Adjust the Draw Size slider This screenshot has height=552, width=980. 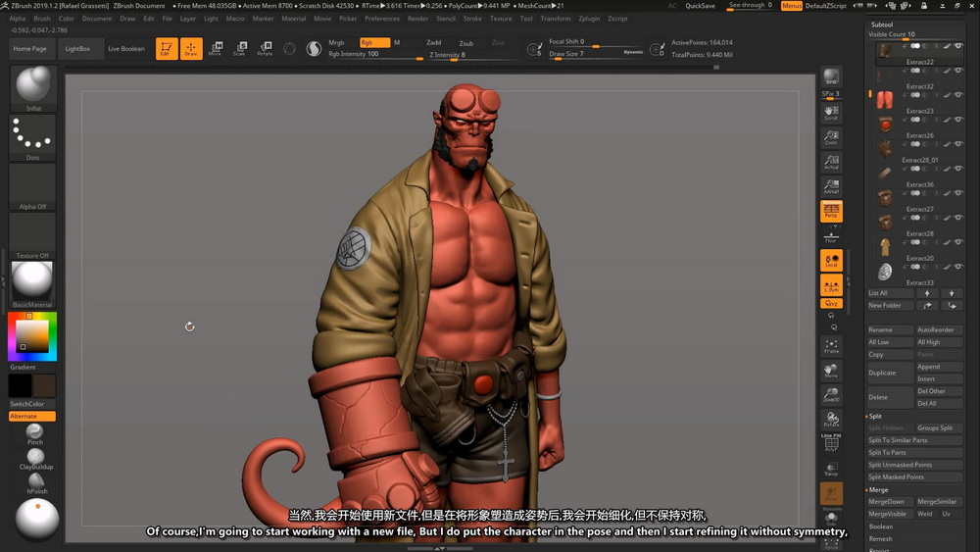(x=596, y=54)
